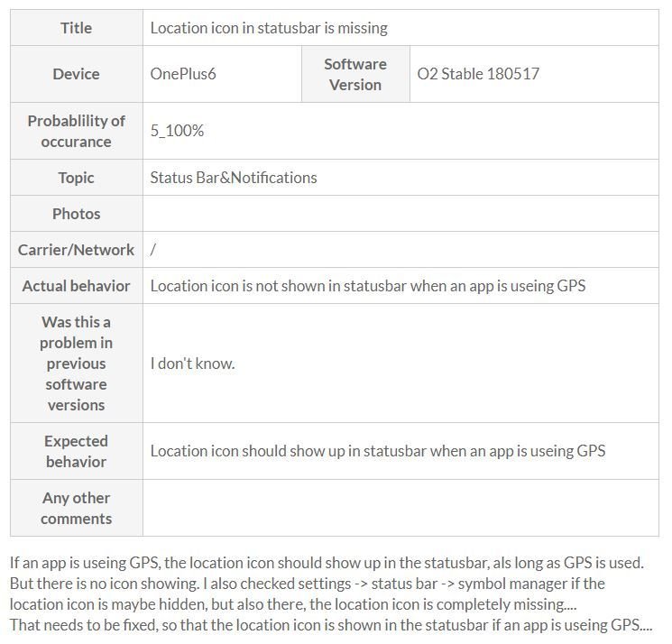Click the Topic label cell

[77, 178]
